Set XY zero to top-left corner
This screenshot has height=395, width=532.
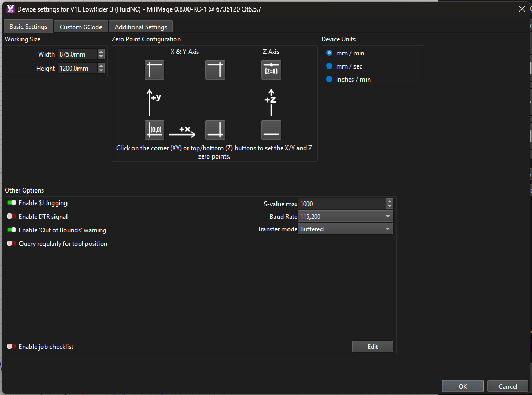(x=154, y=70)
